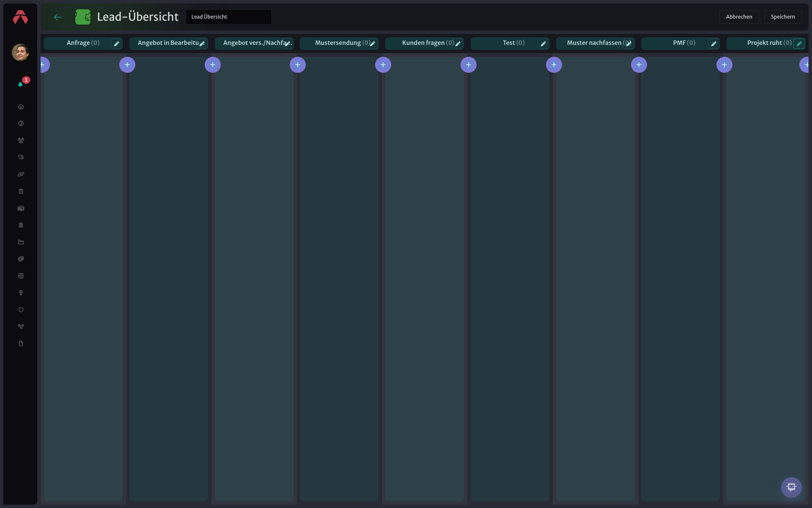
Task: Open the contacts people icon
Action: (21, 141)
